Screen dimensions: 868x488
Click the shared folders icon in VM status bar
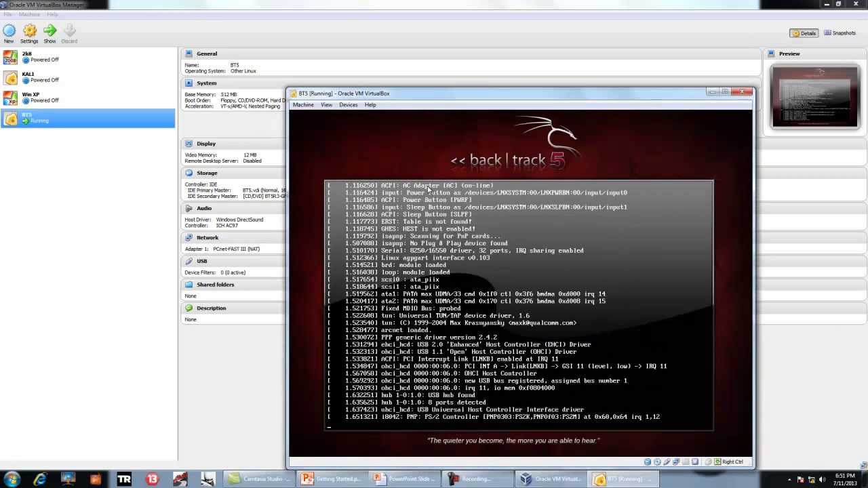coord(685,462)
